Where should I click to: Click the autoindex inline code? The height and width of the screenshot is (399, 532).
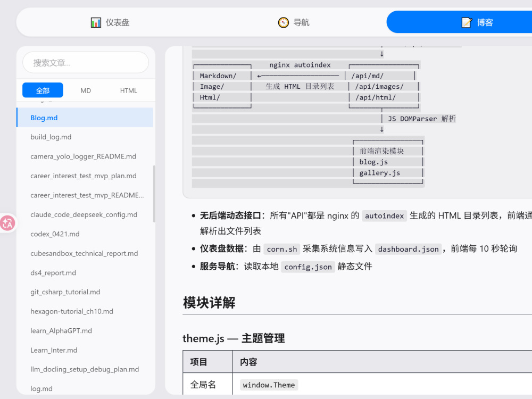point(384,216)
